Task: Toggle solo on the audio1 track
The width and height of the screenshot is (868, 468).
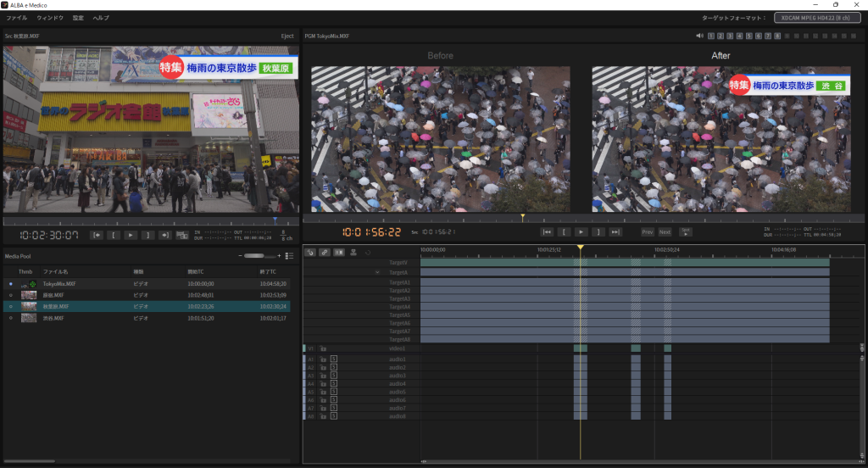Action: [333, 359]
